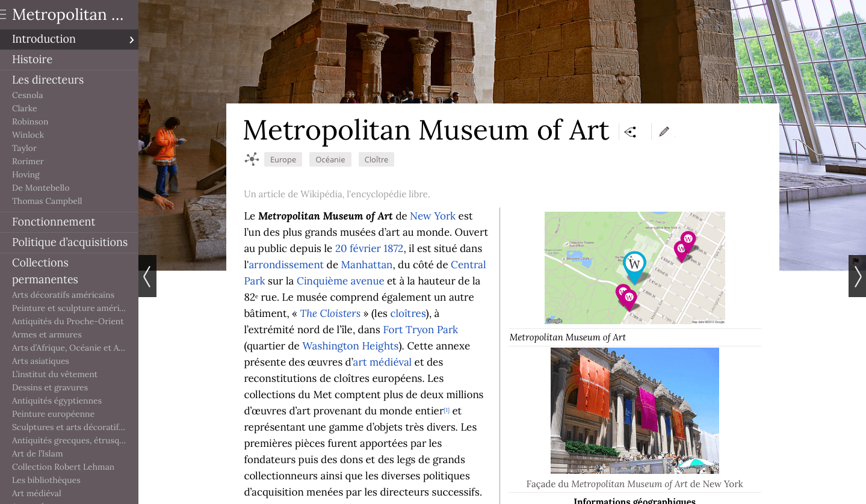
Task: Open the Winlock subsection
Action: point(28,135)
